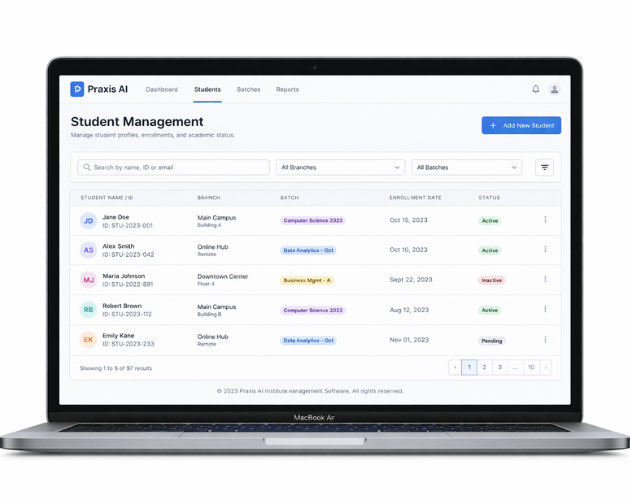This screenshot has width=630, height=500.
Task: Jump to page 10 in pagination
Action: (531, 367)
